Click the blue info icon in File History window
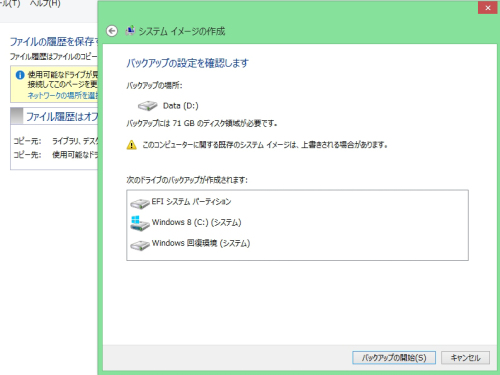500x375 pixels. [x=20, y=75]
